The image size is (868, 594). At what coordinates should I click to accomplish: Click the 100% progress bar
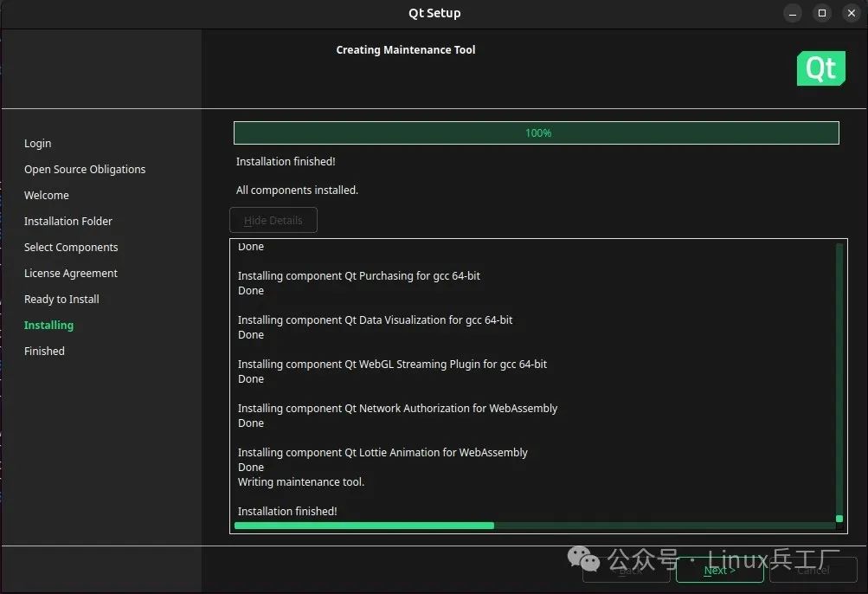[x=535, y=132]
